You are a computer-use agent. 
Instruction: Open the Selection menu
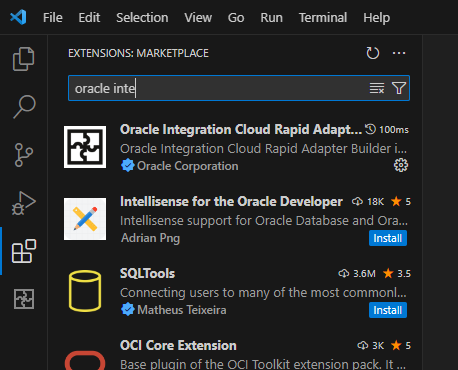coord(142,18)
